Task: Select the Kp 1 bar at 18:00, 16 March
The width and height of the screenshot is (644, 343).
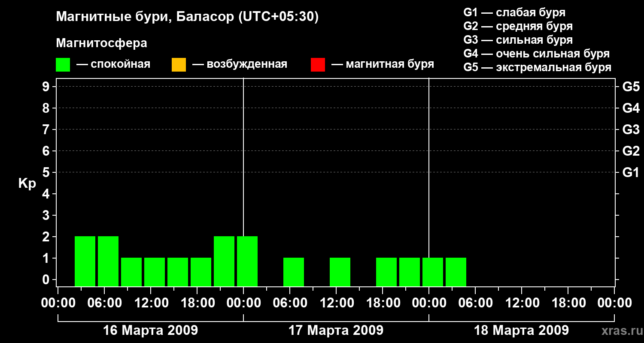Action: pyautogui.click(x=201, y=272)
